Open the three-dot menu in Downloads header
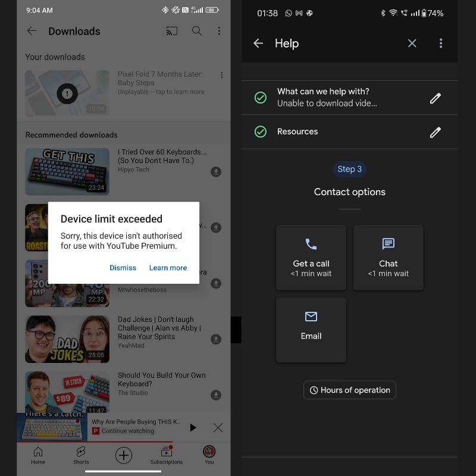Screen dimensions: 476x476 click(x=219, y=31)
